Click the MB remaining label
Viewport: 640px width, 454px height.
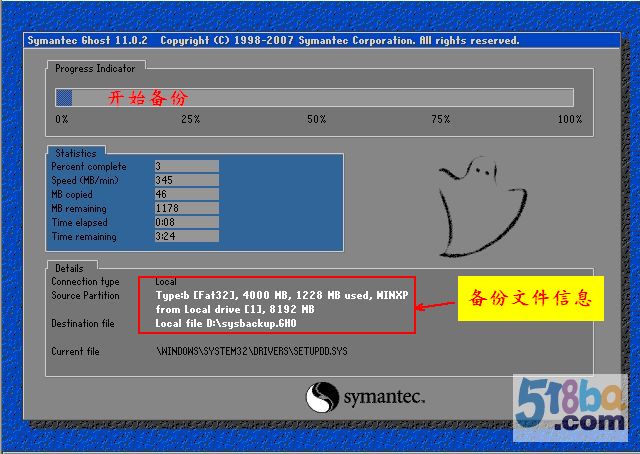[79, 209]
